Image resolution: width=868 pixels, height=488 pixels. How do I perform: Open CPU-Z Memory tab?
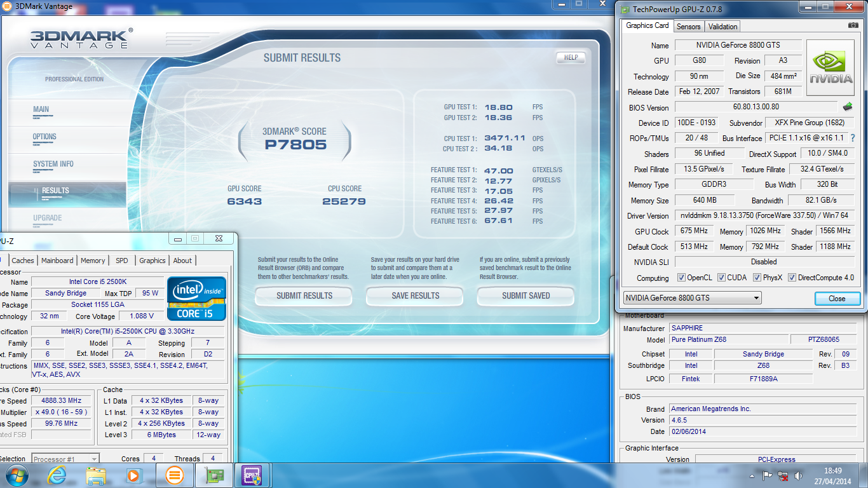[x=93, y=261]
